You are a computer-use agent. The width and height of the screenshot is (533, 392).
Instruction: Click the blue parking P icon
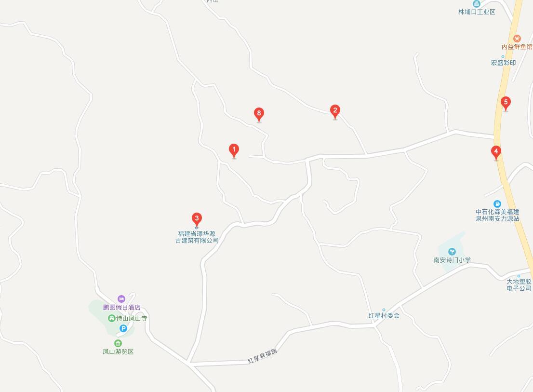(x=123, y=328)
